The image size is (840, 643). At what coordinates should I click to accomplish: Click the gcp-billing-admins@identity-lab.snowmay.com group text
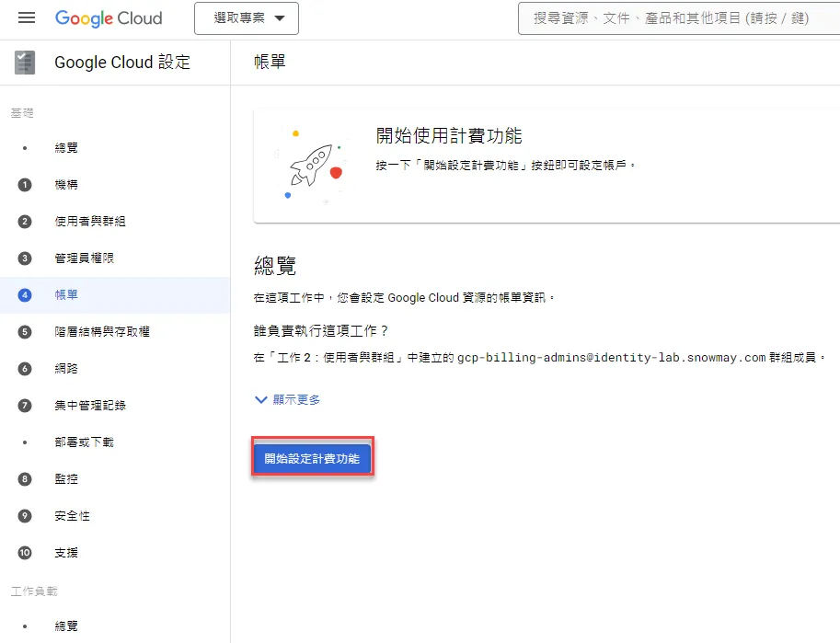(611, 358)
